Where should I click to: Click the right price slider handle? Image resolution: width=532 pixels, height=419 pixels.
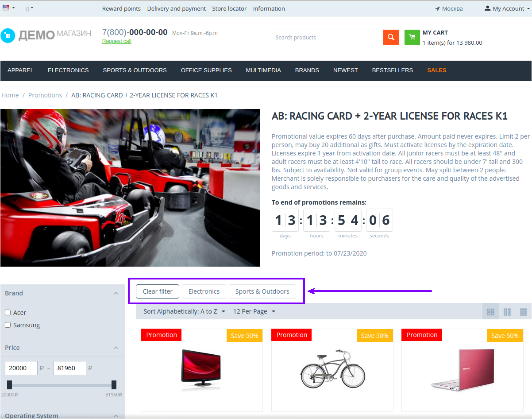(114, 385)
